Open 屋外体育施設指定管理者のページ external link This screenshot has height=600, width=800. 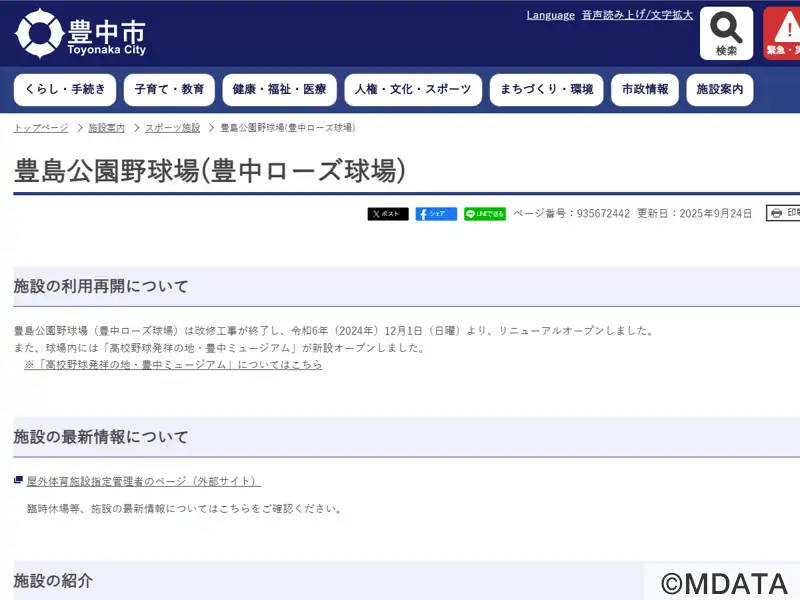pos(144,481)
